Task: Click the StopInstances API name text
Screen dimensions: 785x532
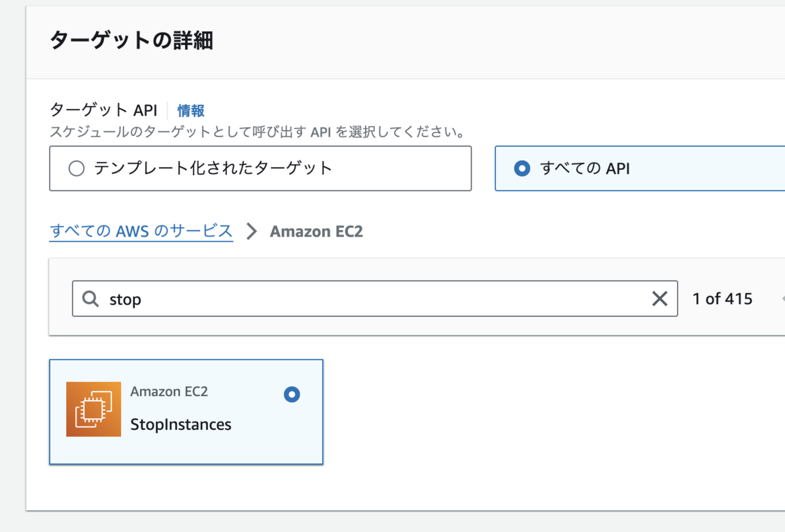Action: pyautogui.click(x=181, y=424)
